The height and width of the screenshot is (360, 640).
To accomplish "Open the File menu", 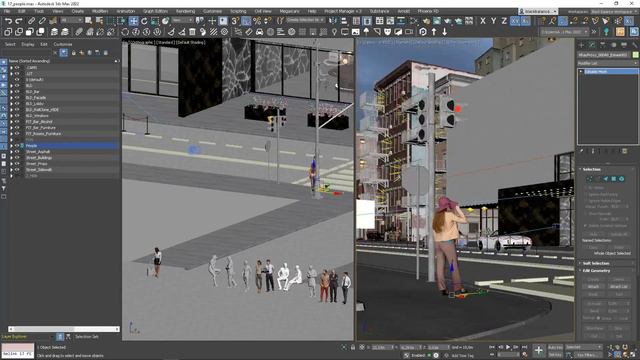I will point(7,11).
